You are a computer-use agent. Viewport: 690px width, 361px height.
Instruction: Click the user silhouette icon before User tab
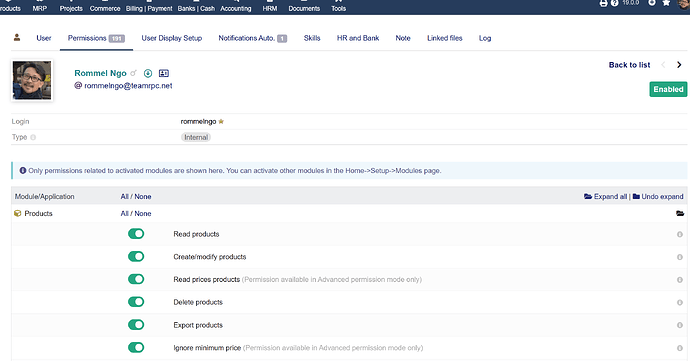coord(17,37)
